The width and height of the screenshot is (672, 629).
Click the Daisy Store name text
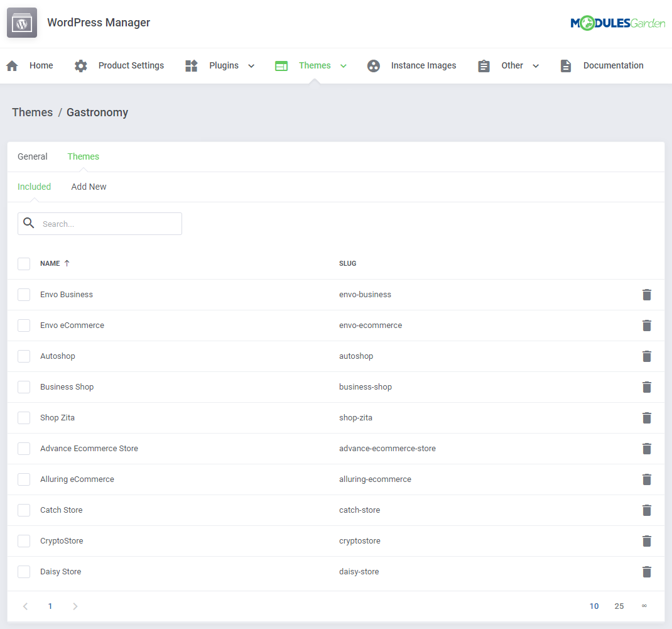[x=60, y=572]
